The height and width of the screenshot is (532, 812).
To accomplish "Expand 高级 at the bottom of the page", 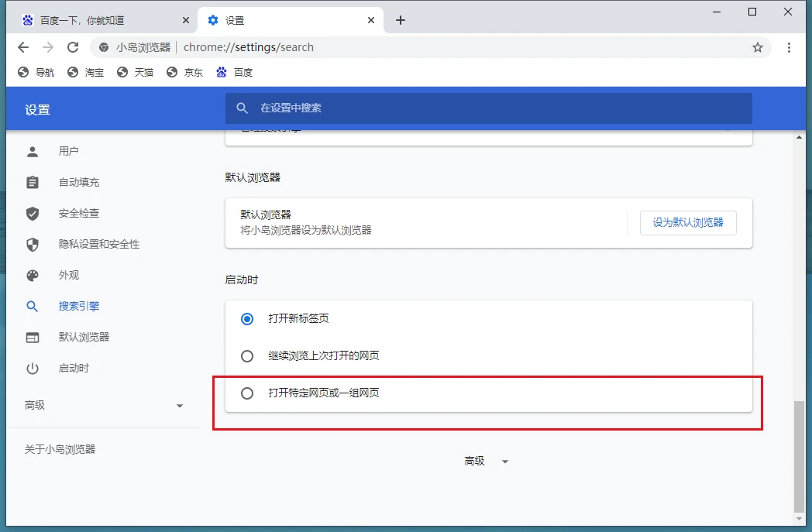I will pos(487,461).
